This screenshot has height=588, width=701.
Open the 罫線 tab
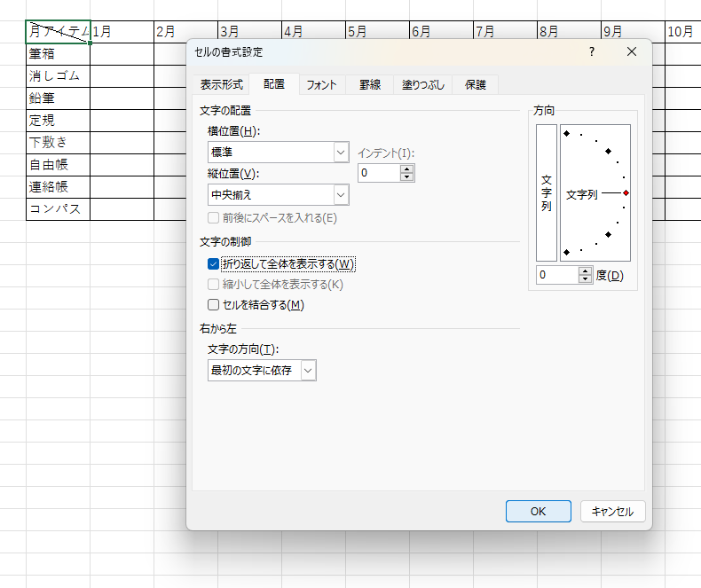[x=370, y=85]
